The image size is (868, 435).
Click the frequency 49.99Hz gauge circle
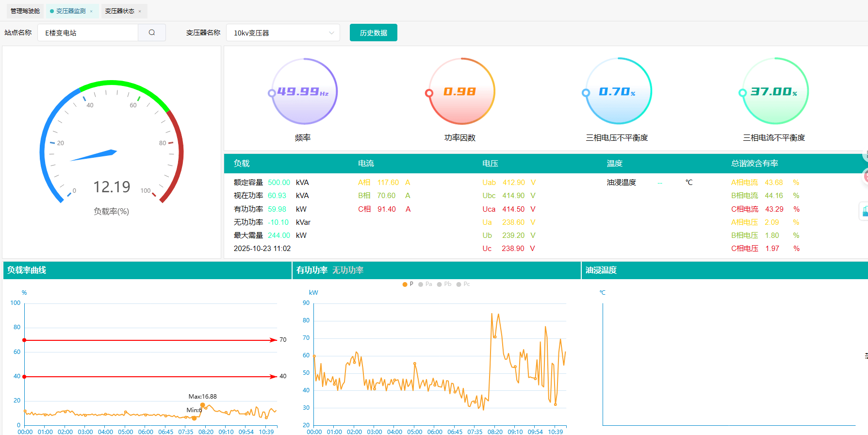304,91
